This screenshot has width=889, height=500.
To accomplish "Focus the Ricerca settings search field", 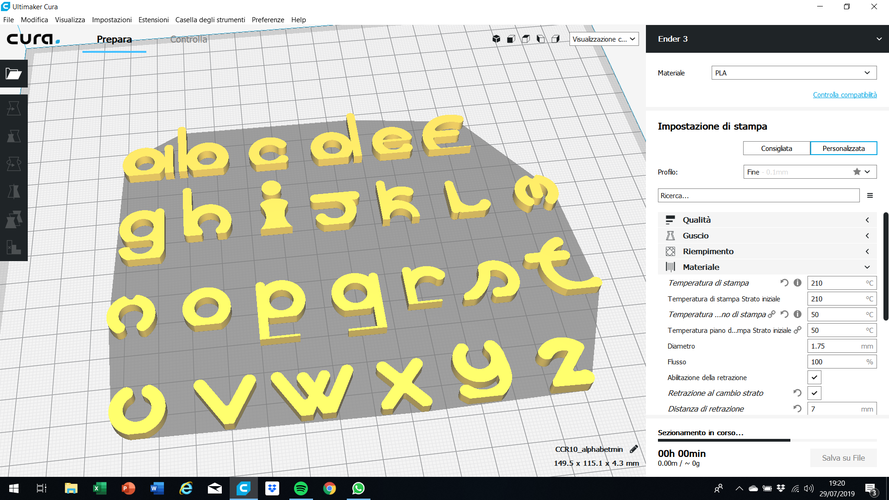I will pyautogui.click(x=759, y=196).
